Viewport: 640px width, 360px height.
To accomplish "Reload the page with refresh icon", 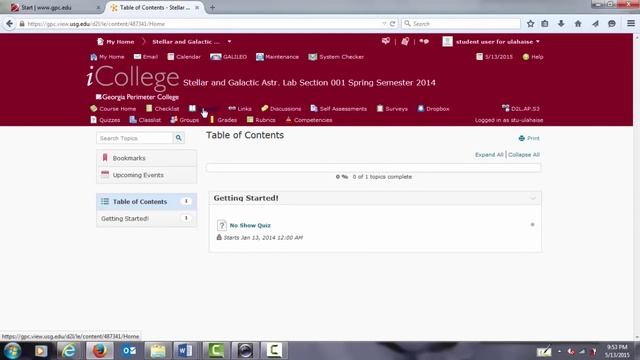I will pyautogui.click(x=393, y=24).
